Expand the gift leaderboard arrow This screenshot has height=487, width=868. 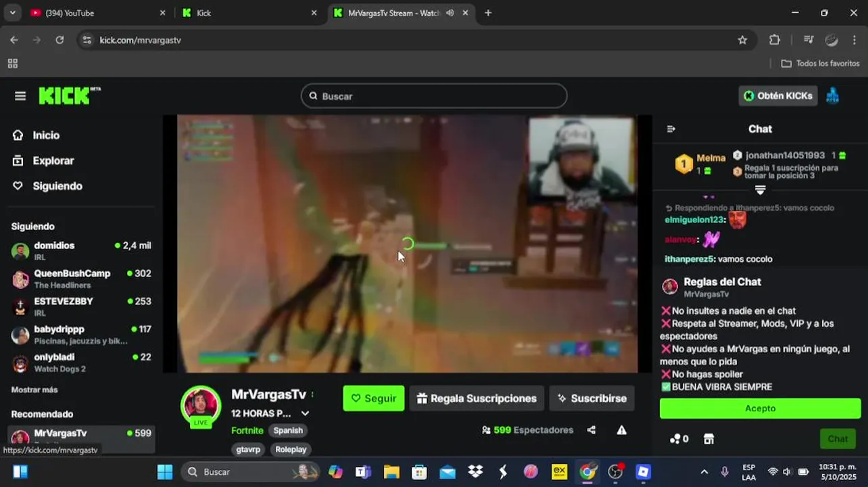(760, 190)
